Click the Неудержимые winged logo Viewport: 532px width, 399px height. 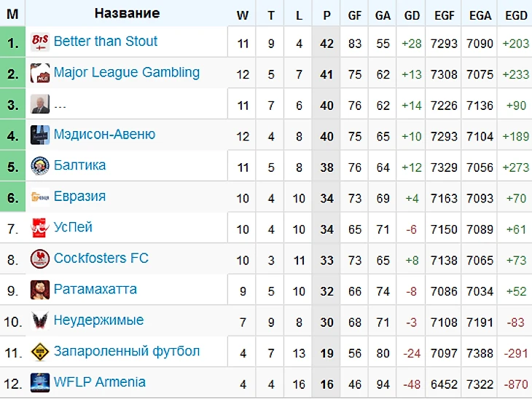[x=40, y=320]
